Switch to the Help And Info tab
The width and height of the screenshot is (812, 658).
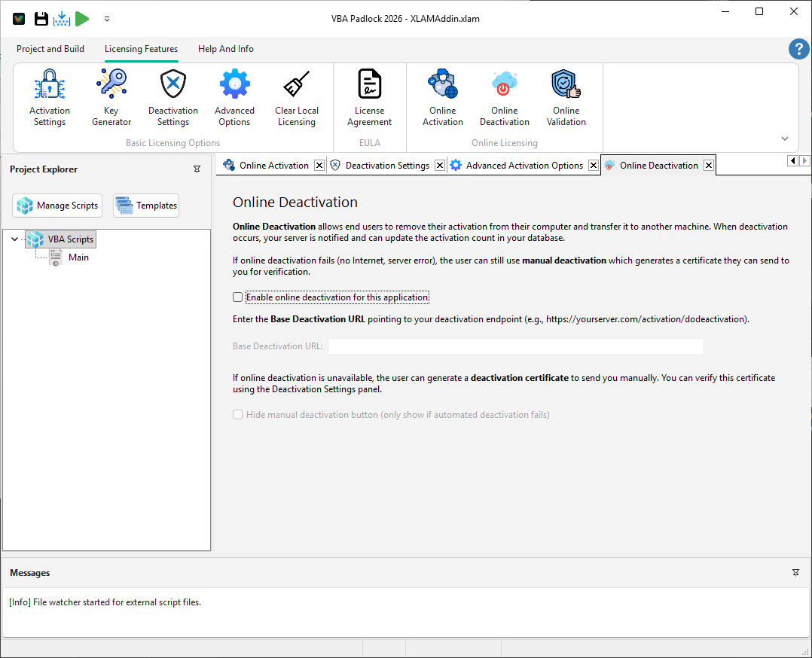pos(225,48)
